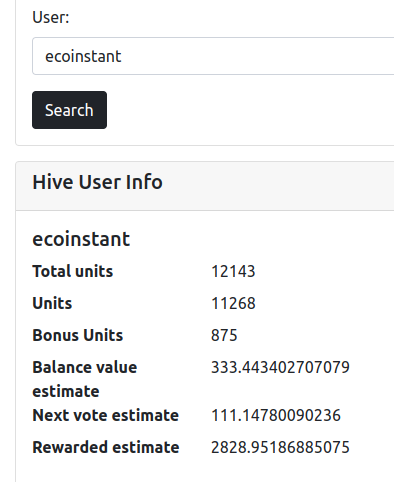Click the "User:" field label
The image size is (394, 482).
[51, 17]
